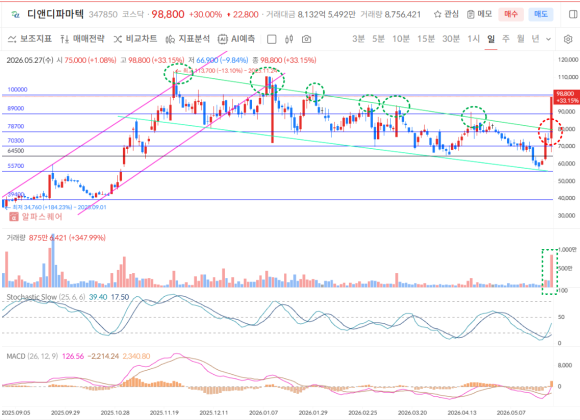The width and height of the screenshot is (580, 420).
Task: Toggle the side panel icon at top right
Action: coord(573,14)
